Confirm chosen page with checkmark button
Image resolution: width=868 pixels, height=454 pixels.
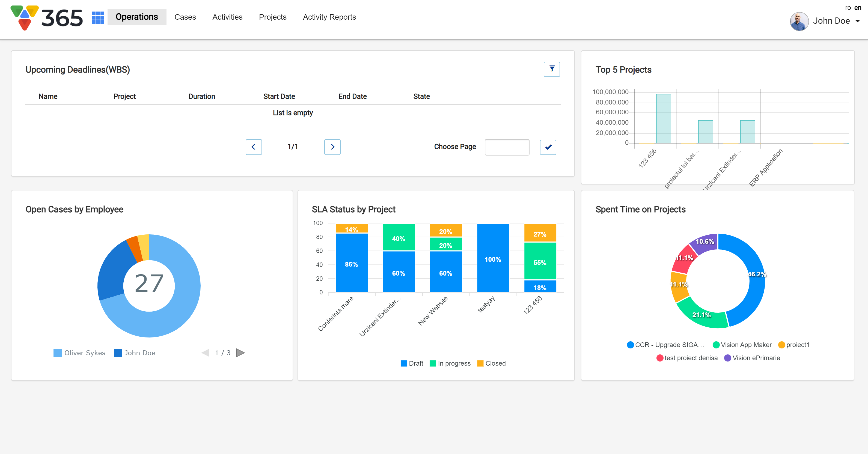pos(548,147)
